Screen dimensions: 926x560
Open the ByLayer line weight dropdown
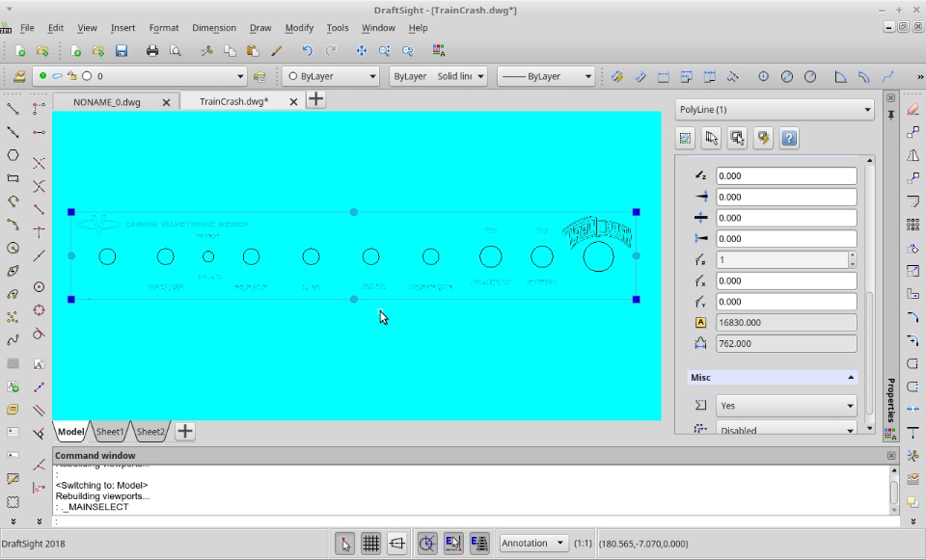click(x=545, y=76)
